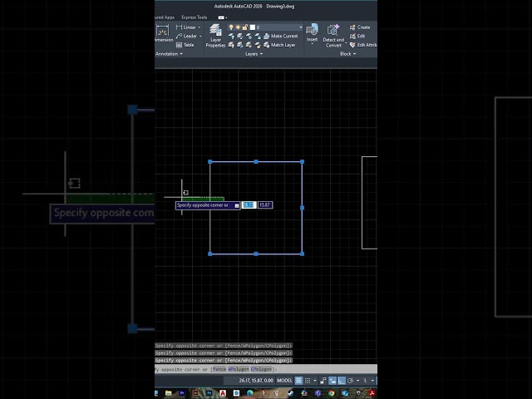This screenshot has width=532, height=399.
Task: Click Turn All Layers On icon
Action: (231, 45)
